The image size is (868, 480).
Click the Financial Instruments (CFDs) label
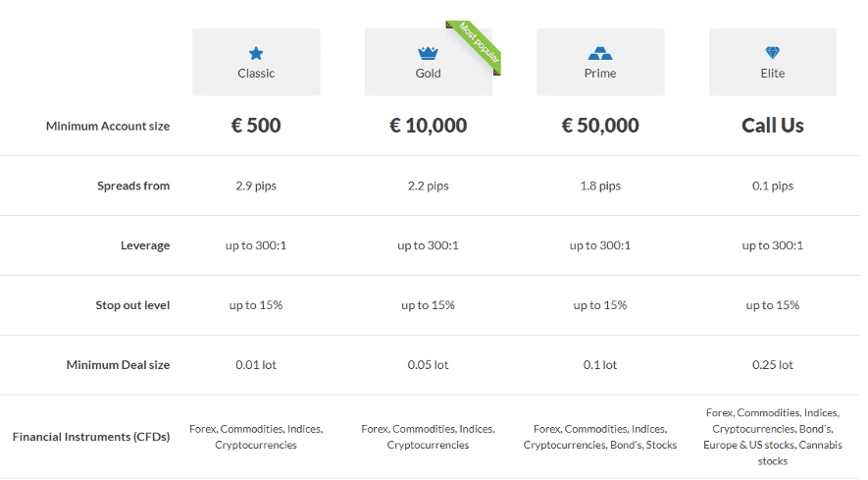pyautogui.click(x=91, y=437)
